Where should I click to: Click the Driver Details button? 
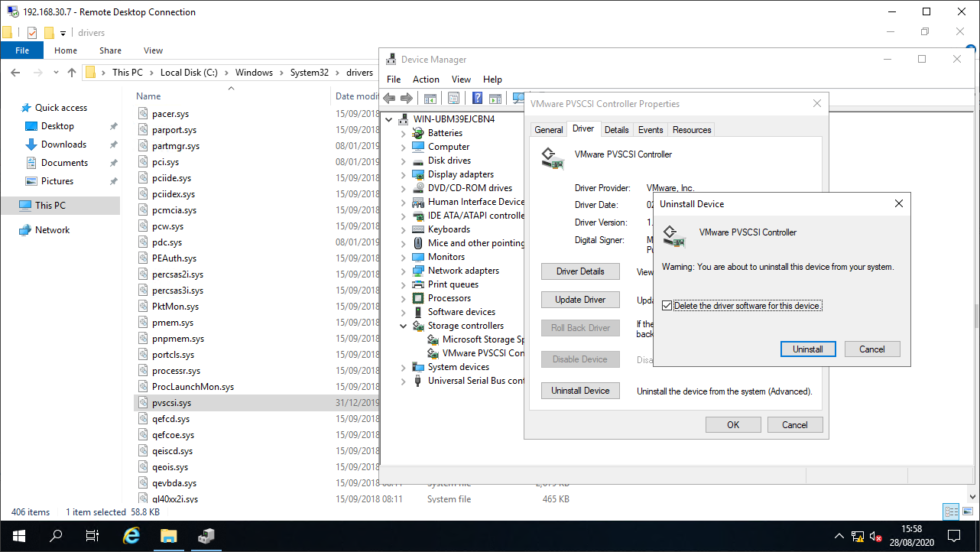click(580, 271)
